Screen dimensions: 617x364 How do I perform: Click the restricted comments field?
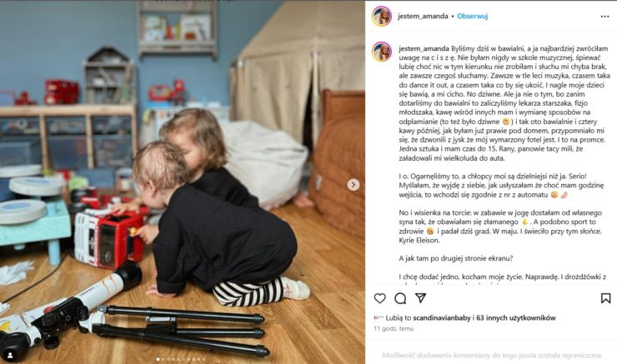[x=492, y=356]
